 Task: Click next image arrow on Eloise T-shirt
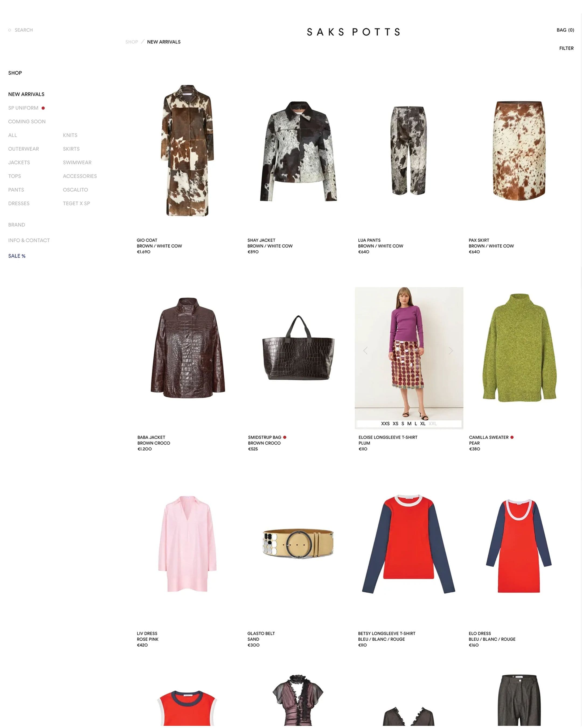coord(451,351)
